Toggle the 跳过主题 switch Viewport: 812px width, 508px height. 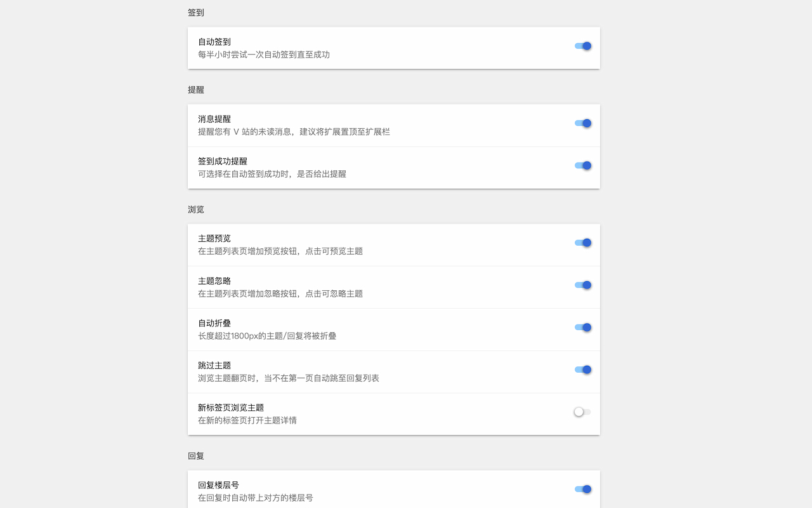(583, 370)
